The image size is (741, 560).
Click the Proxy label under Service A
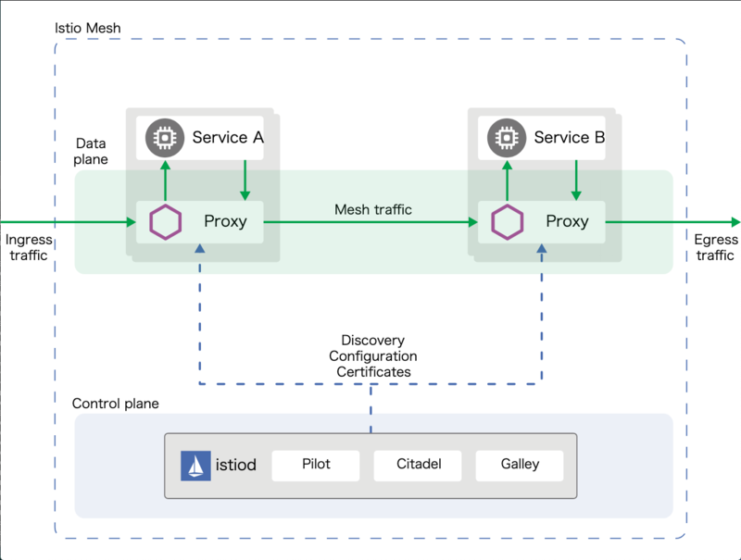[x=225, y=221]
